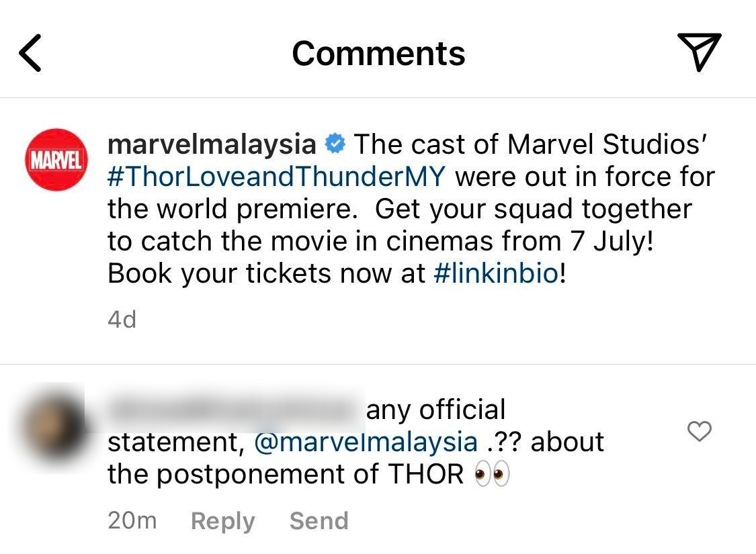This screenshot has width=756, height=554.
Task: Tap the @marvelmalaysia mention in comment
Action: click(x=366, y=441)
